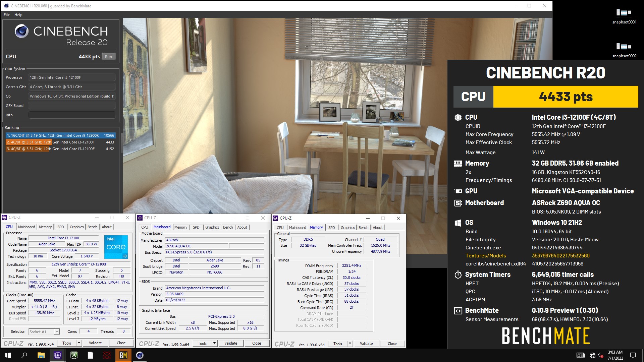Click CPU-Z icon in Memory window title
Image resolution: width=644 pixels, height=362 pixels.
[x=275, y=218]
